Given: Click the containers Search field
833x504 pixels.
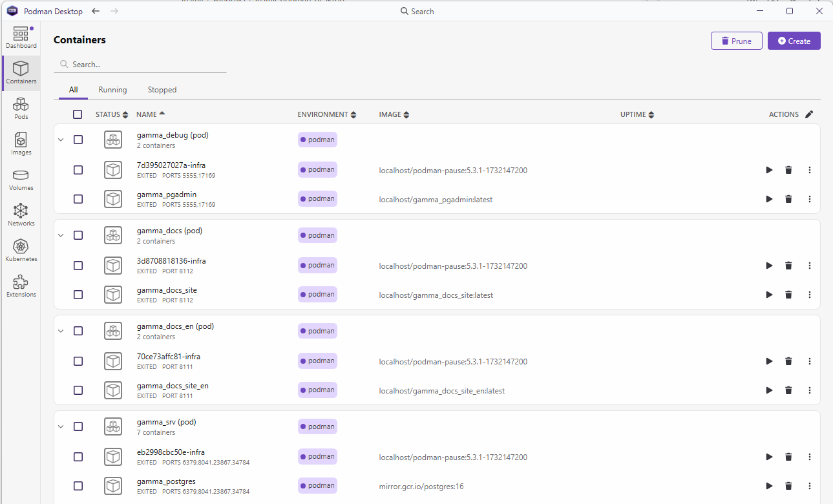Looking at the screenshot, I should (145, 65).
